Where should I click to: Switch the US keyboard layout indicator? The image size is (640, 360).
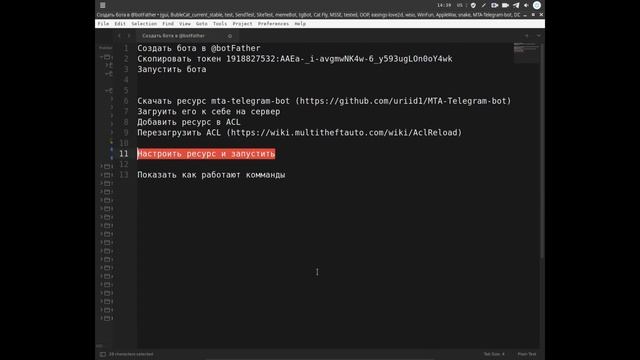(x=460, y=5)
